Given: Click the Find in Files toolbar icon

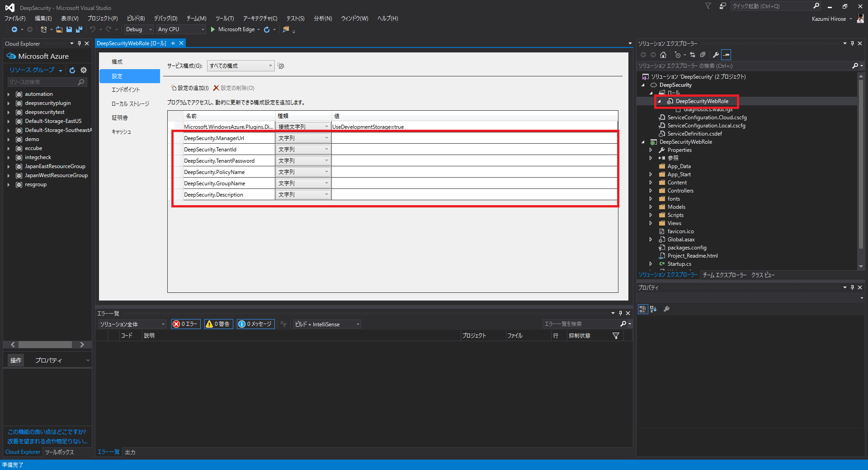Looking at the screenshot, I should 286,29.
